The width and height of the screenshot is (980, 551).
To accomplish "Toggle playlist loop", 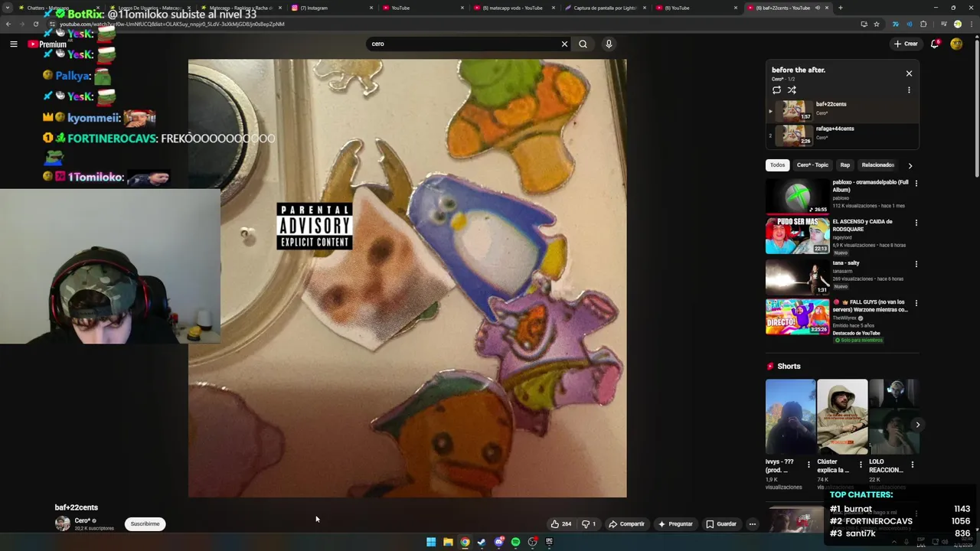I will point(776,90).
